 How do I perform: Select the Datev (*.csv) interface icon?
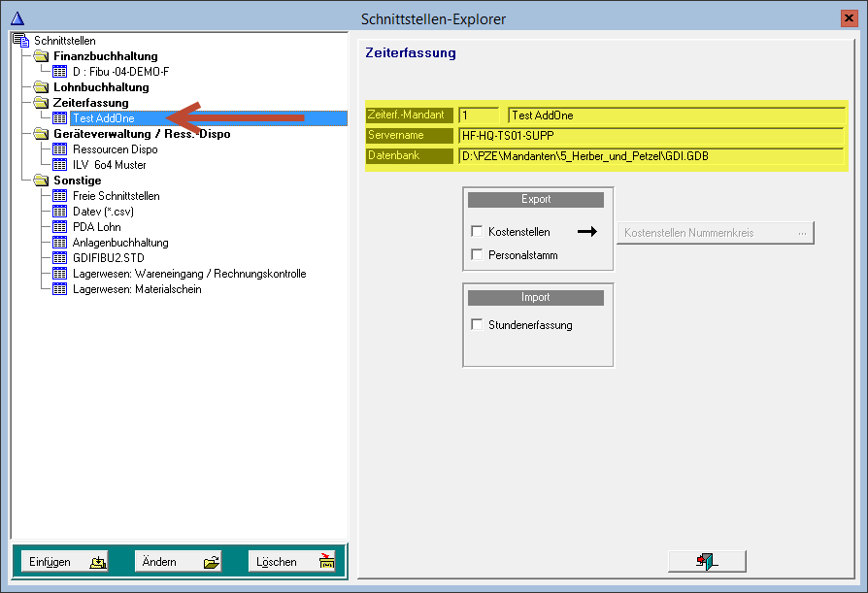pos(60,210)
